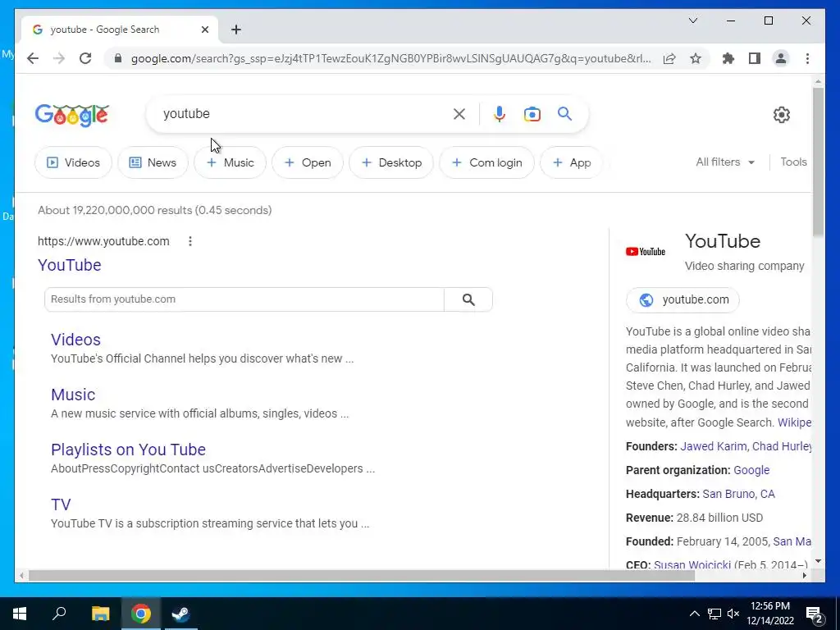Add Com login refinement chip

tap(487, 162)
